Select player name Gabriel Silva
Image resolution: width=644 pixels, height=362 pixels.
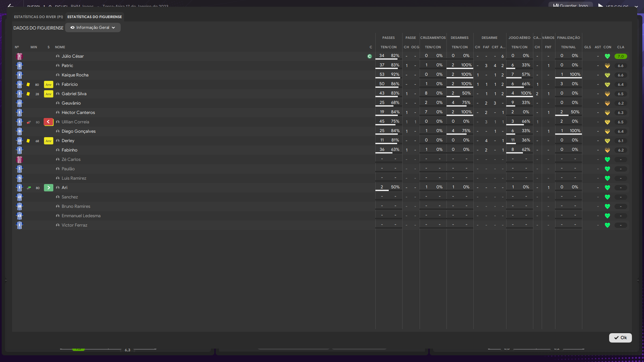74,94
